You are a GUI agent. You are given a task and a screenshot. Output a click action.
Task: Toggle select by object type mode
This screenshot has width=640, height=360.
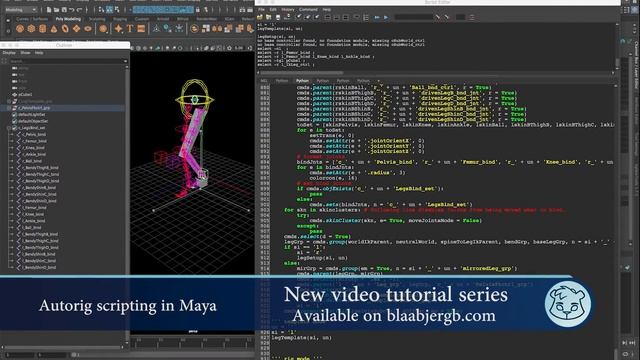(x=109, y=9)
